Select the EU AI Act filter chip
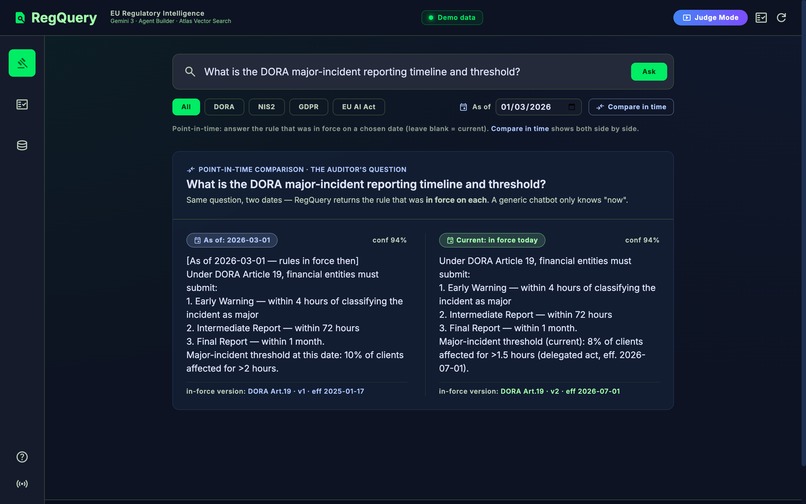 (359, 107)
